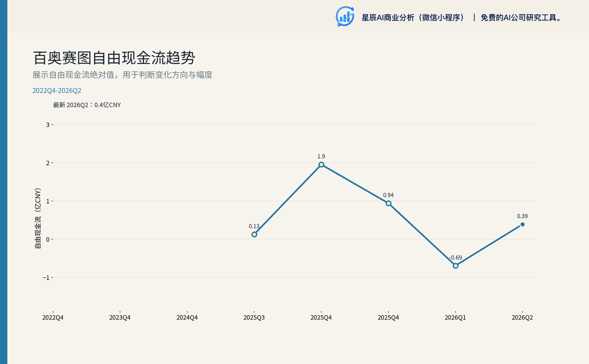The image size is (589, 364).
Task: Click the data label 0.94
Action: [388, 195]
